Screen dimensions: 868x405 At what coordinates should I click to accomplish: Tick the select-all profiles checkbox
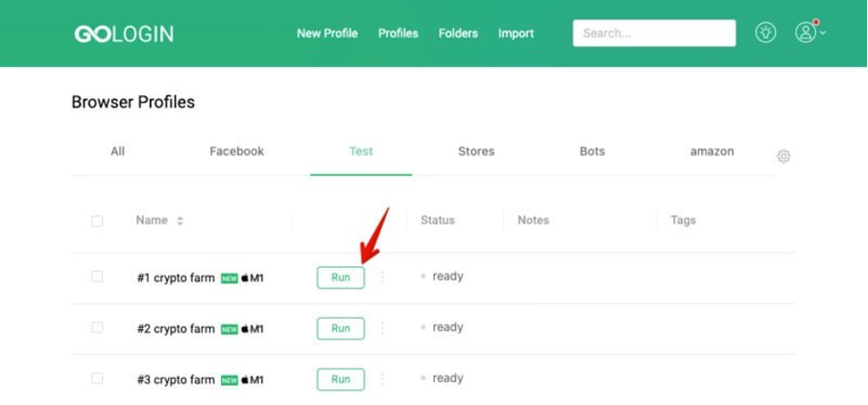[97, 222]
